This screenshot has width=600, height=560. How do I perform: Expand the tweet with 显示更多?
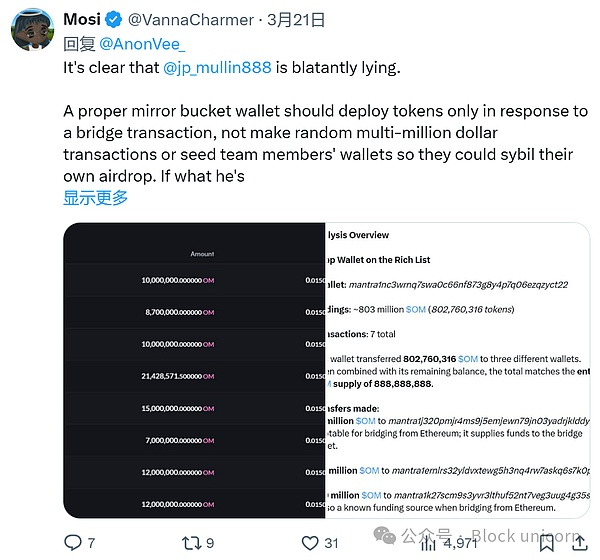[x=96, y=197]
